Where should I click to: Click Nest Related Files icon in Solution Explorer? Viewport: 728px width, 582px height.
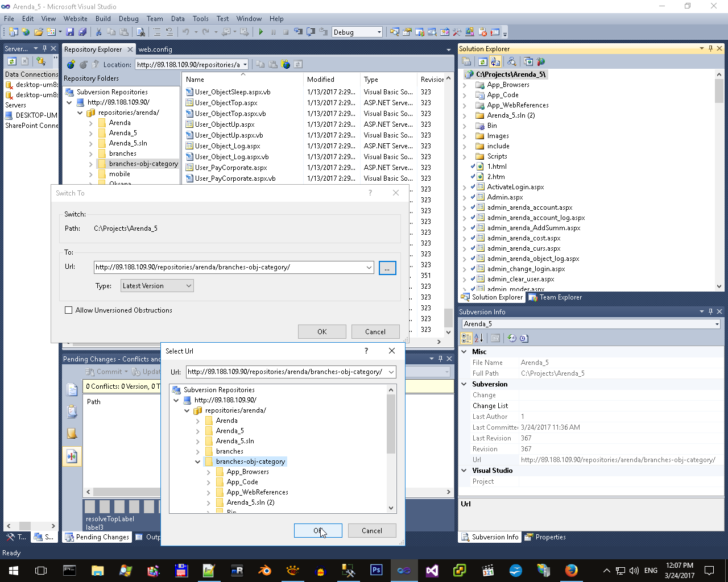495,61
